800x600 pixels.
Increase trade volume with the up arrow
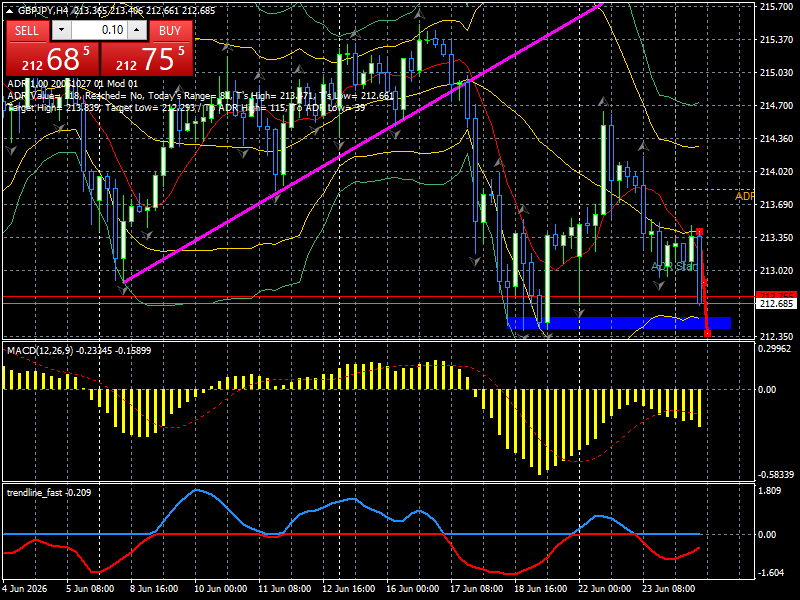click(137, 30)
